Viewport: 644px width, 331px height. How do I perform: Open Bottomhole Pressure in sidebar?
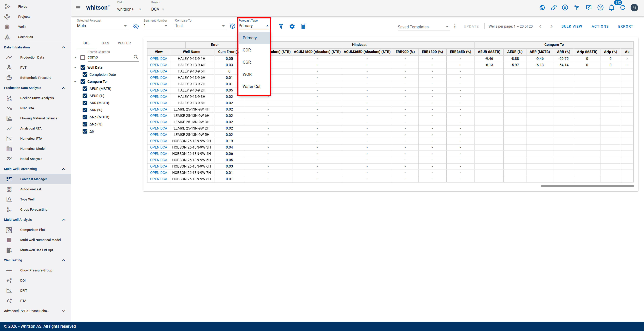[x=36, y=78]
